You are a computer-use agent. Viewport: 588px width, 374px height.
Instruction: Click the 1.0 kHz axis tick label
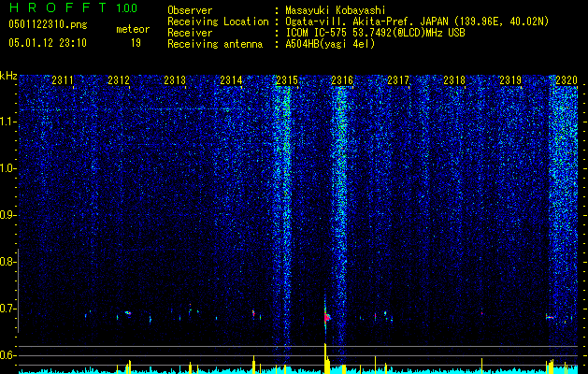point(7,169)
